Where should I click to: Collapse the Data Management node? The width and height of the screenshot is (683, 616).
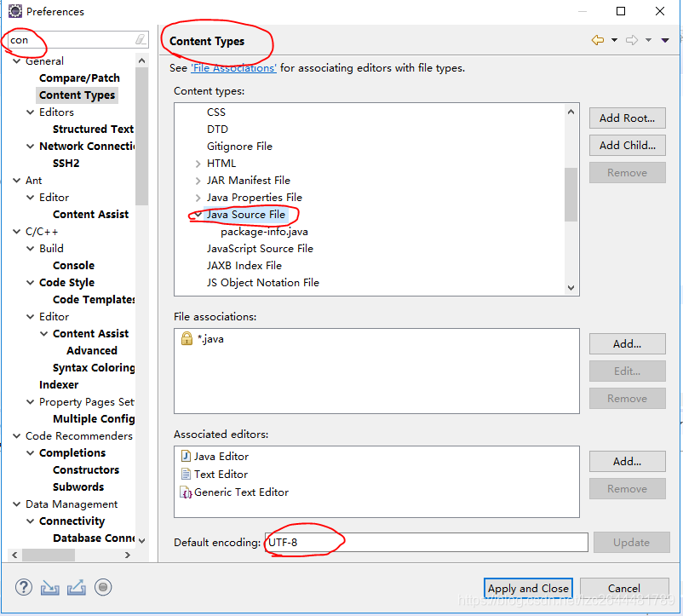16,504
